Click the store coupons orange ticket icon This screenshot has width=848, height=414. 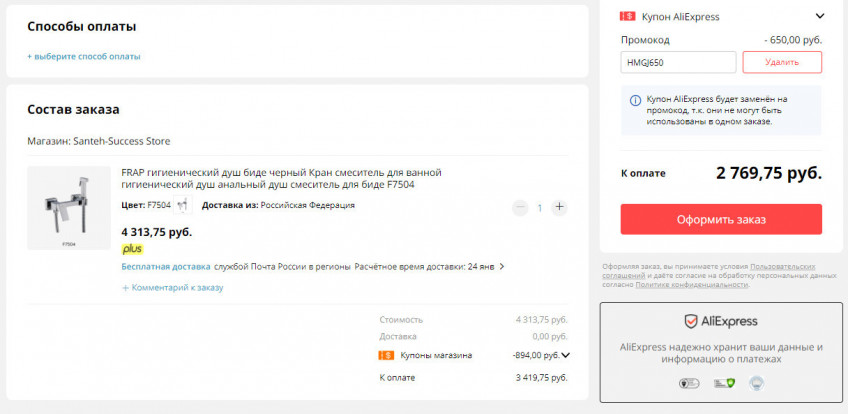pyautogui.click(x=385, y=355)
